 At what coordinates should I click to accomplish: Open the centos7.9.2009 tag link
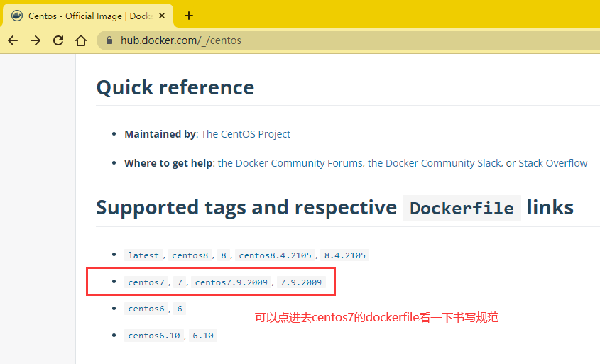231,282
